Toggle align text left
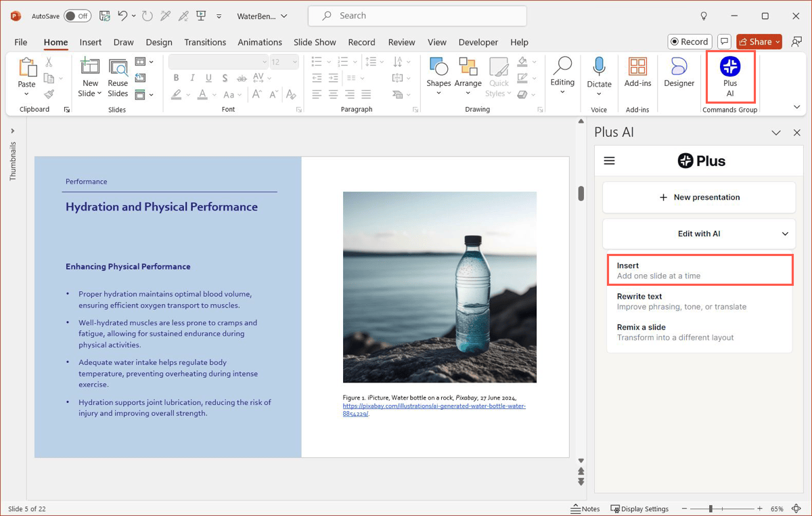 (317, 95)
